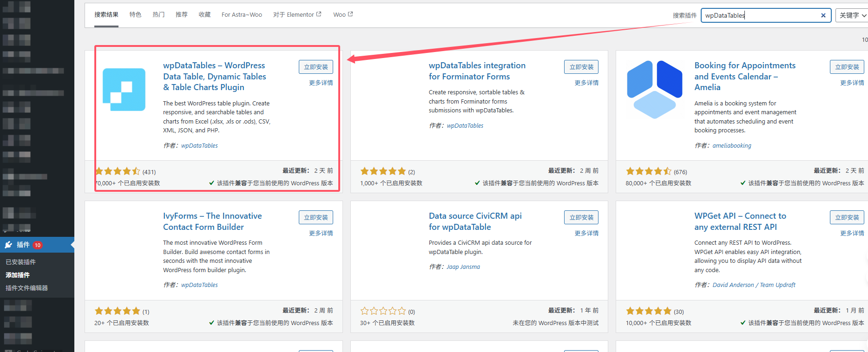868x352 pixels.
Task: Open the 关键字 search type dropdown
Action: (852, 15)
